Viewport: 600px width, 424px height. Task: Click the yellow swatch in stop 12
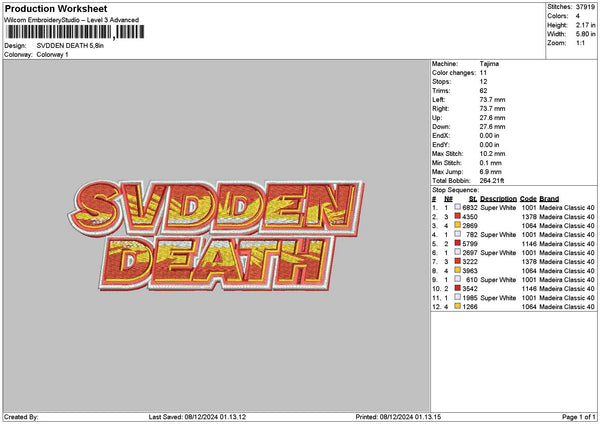click(x=457, y=307)
